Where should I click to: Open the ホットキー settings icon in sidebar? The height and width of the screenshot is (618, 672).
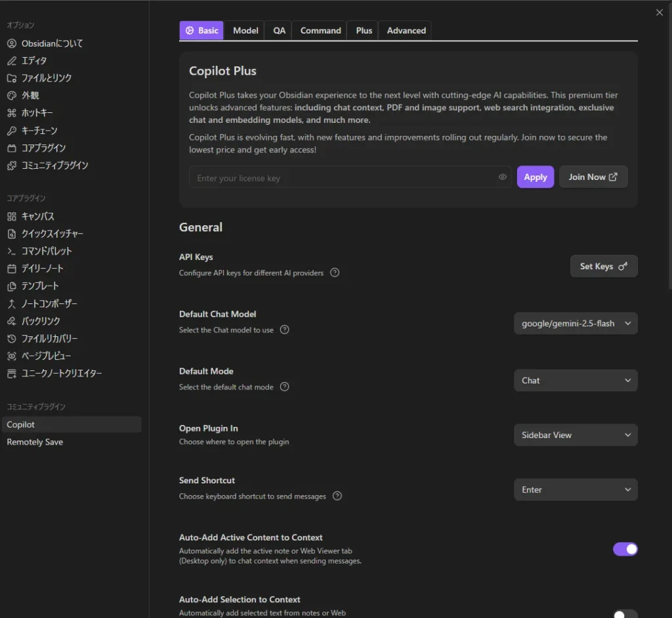coord(11,113)
